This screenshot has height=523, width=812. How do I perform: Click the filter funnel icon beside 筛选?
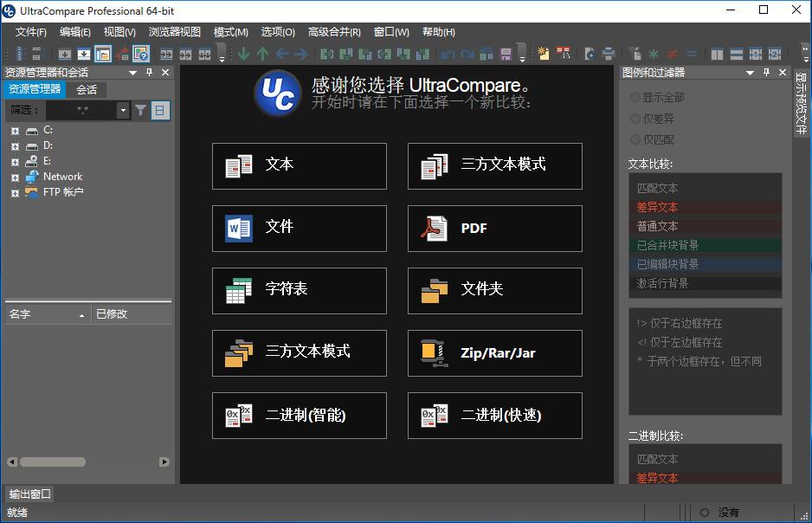pyautogui.click(x=140, y=110)
